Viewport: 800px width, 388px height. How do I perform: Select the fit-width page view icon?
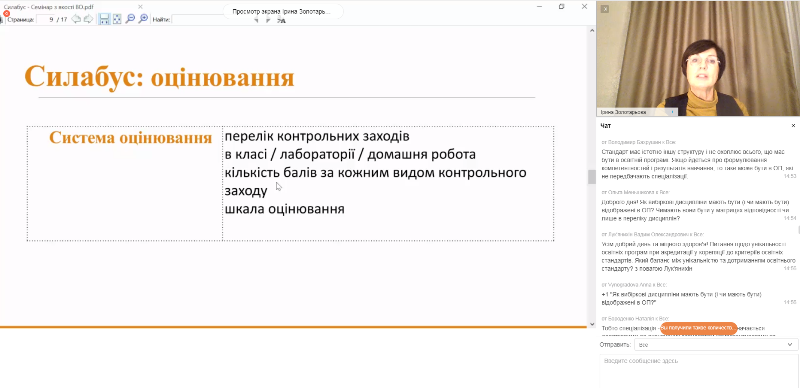104,19
